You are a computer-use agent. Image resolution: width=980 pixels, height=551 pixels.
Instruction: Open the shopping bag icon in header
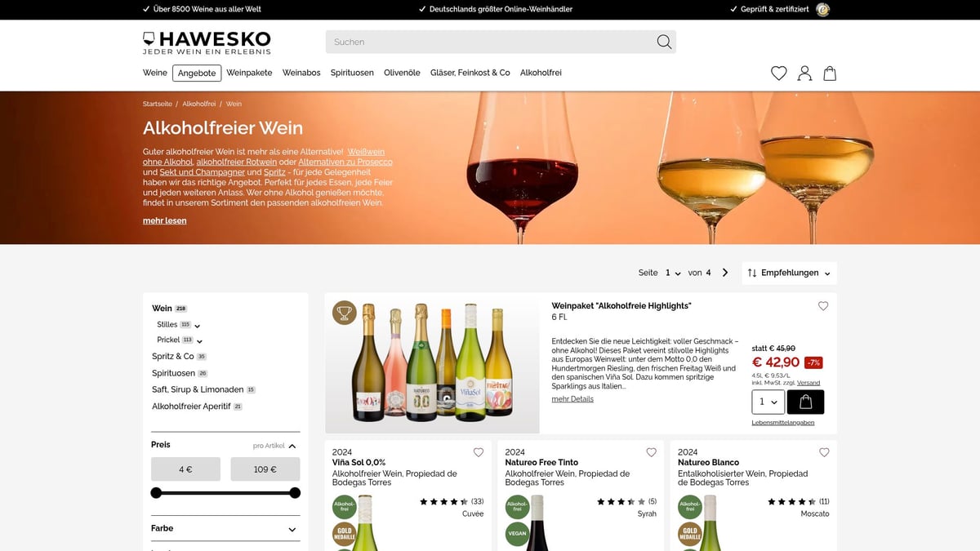[830, 73]
